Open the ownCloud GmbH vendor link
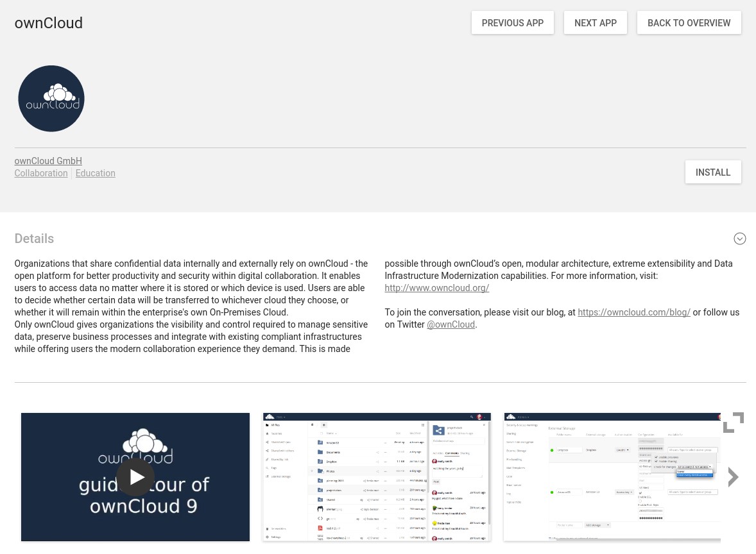Screen dimensions: 756x554 (48, 161)
